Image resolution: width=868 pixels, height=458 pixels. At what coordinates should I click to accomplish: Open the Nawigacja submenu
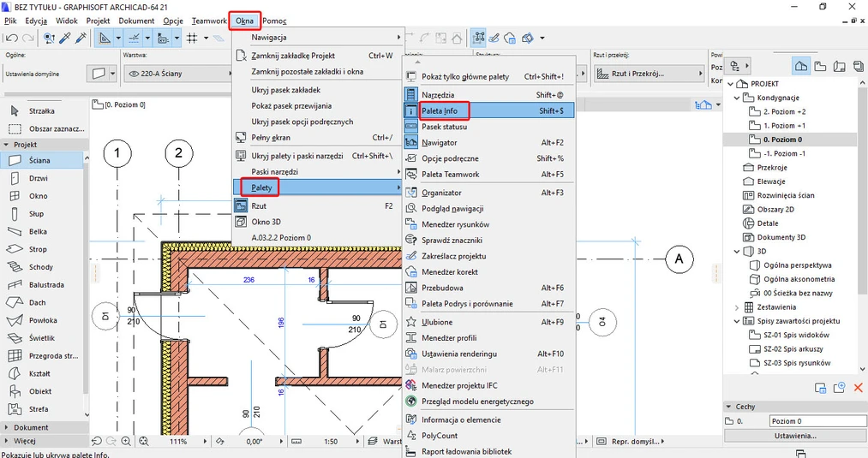point(318,37)
